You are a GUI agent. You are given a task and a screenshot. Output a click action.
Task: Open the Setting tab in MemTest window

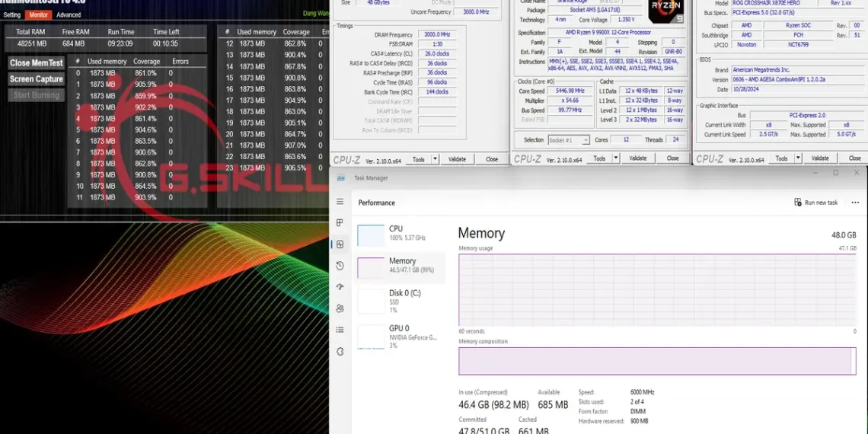[12, 15]
